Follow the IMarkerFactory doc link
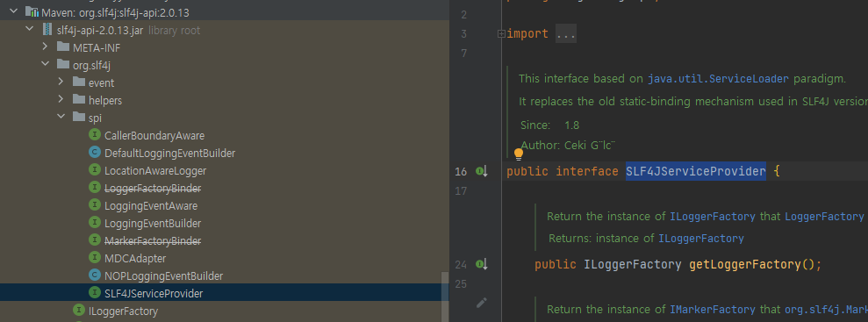 coord(713,309)
